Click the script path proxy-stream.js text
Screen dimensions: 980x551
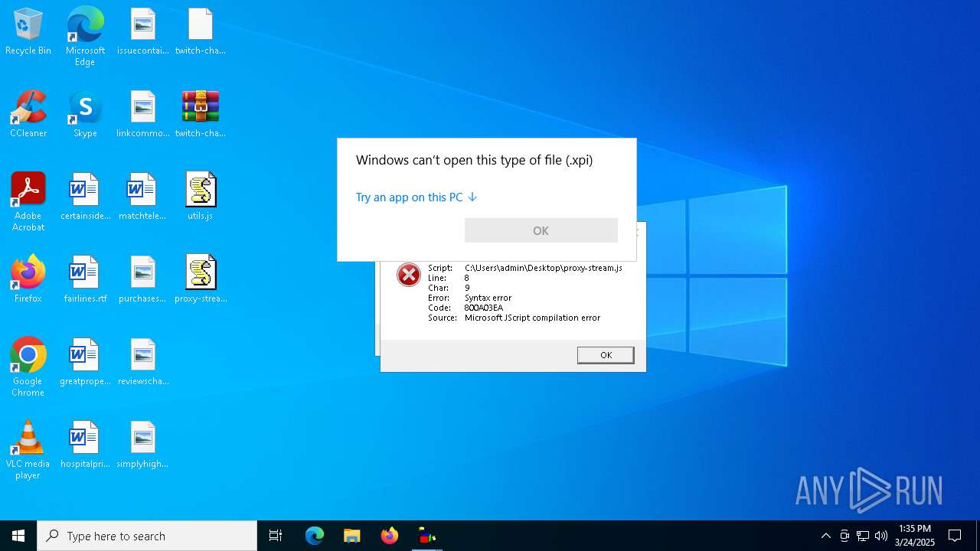(543, 268)
